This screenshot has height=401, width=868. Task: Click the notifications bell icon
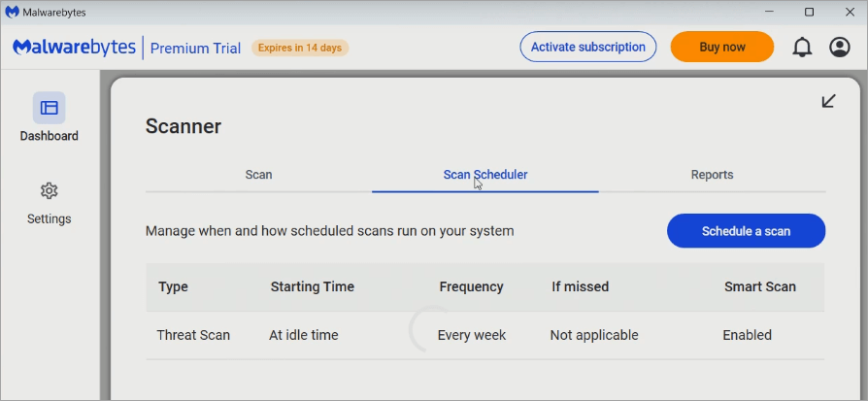click(x=802, y=47)
